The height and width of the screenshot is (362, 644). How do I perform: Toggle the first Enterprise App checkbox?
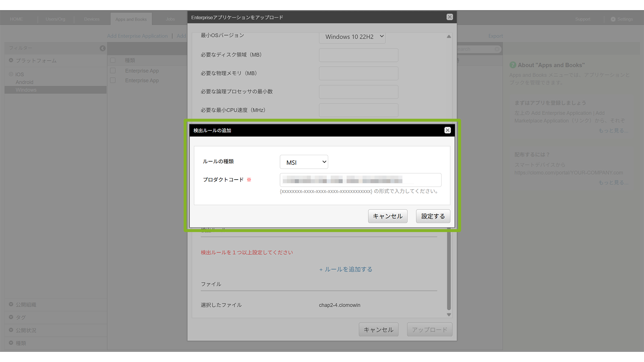113,71
